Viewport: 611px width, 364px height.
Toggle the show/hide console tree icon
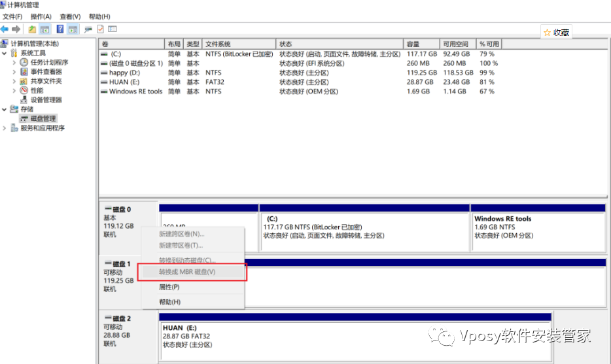pos(45,29)
